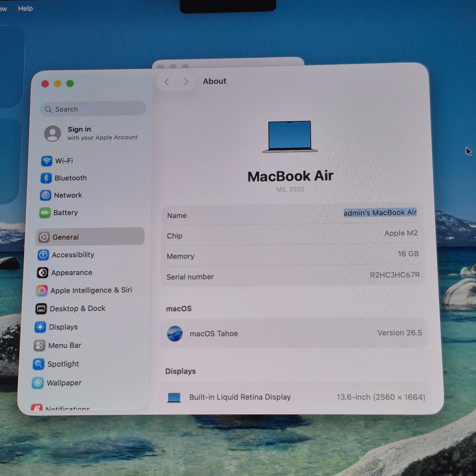Open the Accessibility icon in sidebar

coord(43,255)
